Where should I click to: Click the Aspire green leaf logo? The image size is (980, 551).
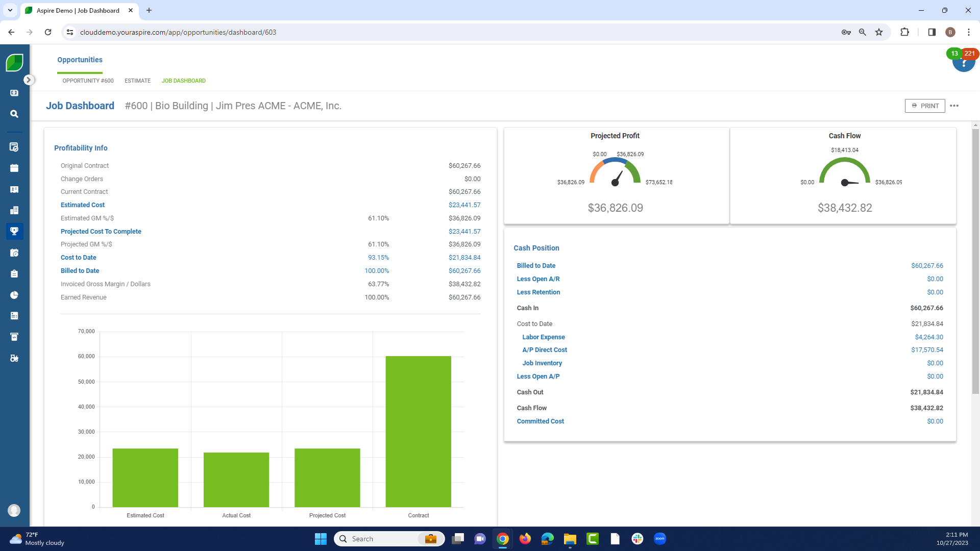(x=14, y=63)
